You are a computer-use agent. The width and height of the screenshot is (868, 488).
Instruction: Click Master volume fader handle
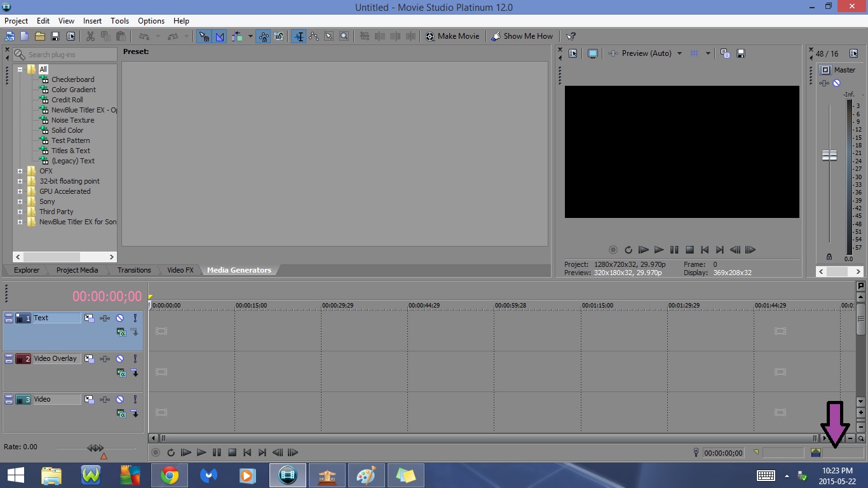829,155
